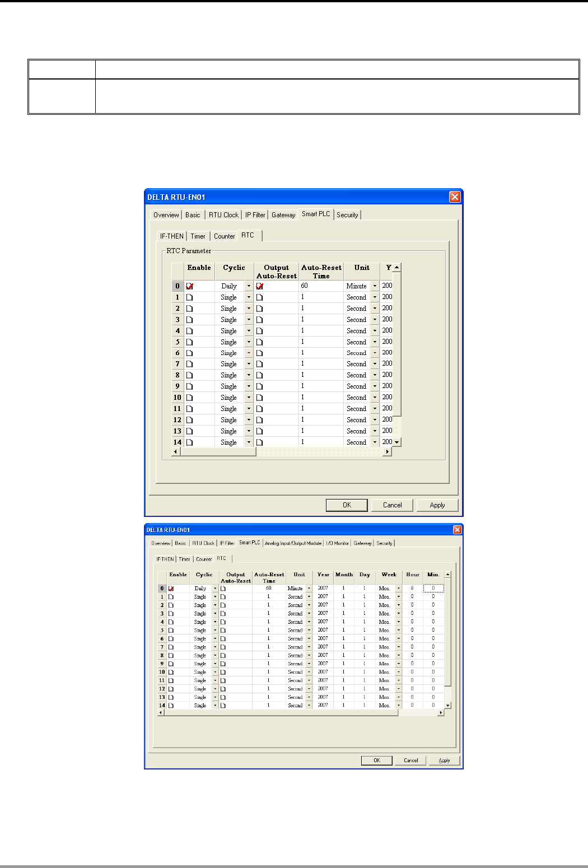Select Gateway tab in the upper dialog
The image size is (588, 868).
pyautogui.click(x=283, y=215)
